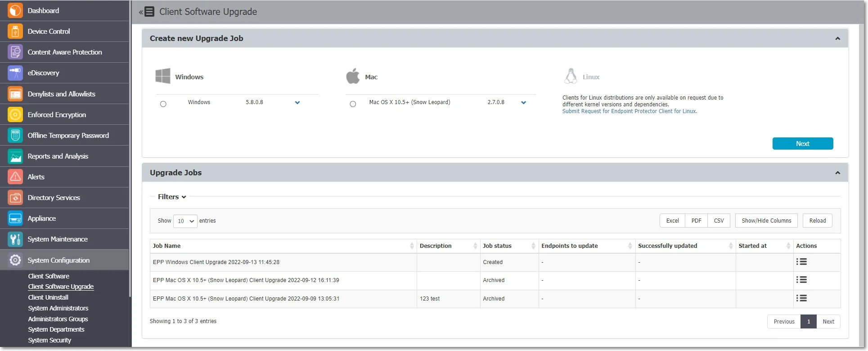This screenshot has width=868, height=351.
Task: Click the Reports and Analysis chart icon
Action: click(15, 156)
